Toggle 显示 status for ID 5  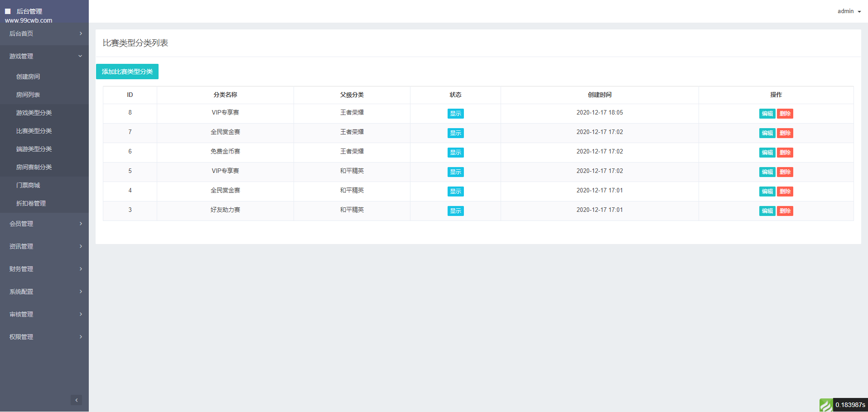(455, 172)
